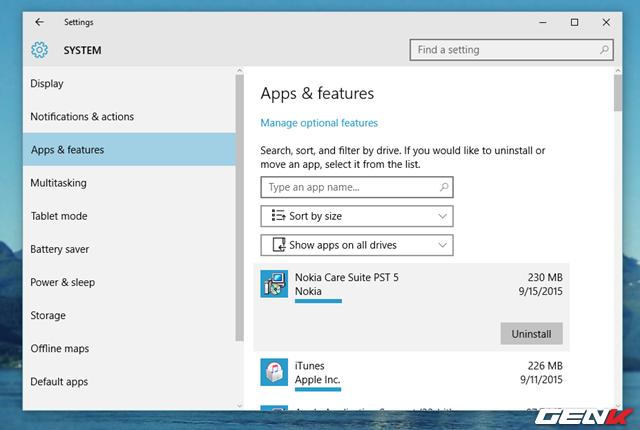
Task: Click the 230 MB size value
Action: [x=545, y=277]
